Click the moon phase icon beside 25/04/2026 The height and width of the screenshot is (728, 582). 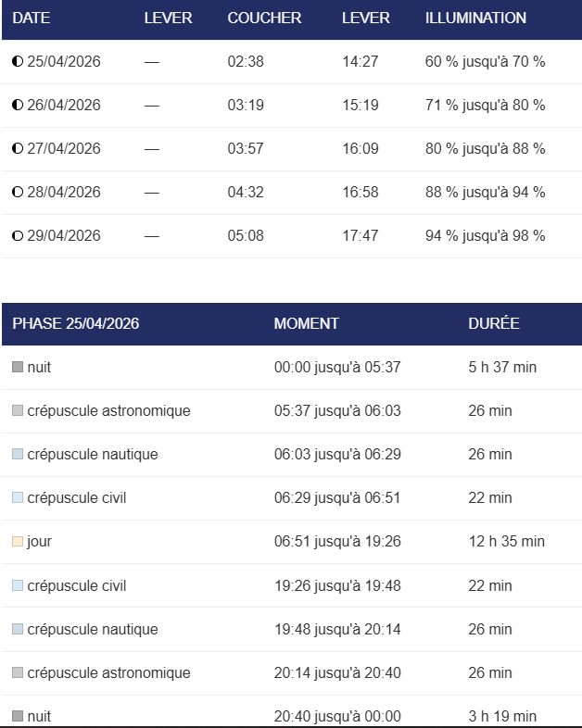point(18,62)
